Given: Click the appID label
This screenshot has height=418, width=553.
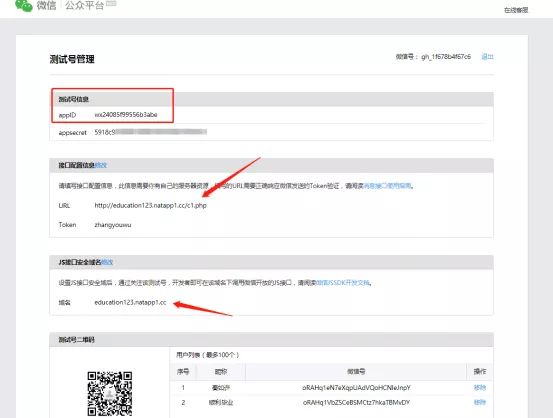Looking at the screenshot, I should pyautogui.click(x=67, y=115).
